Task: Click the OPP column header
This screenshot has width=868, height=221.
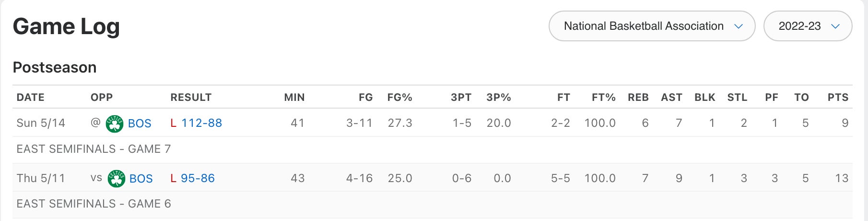Action: pos(102,98)
